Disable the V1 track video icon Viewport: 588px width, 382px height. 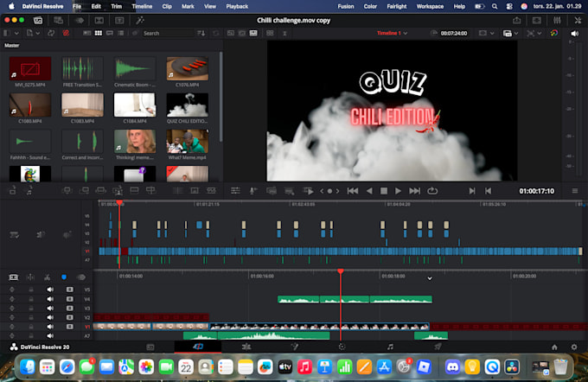pyautogui.click(x=70, y=327)
